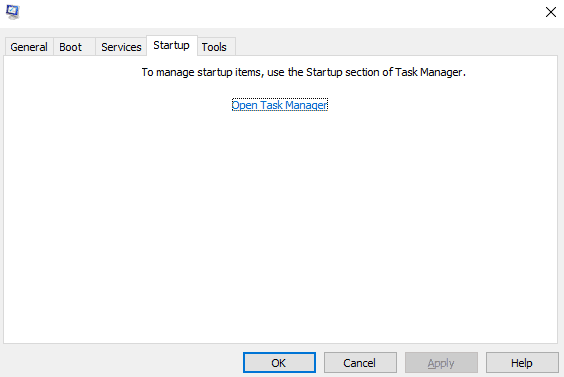Accept settings by clicking OK
Image resolution: width=564 pixels, height=377 pixels.
[x=279, y=363]
